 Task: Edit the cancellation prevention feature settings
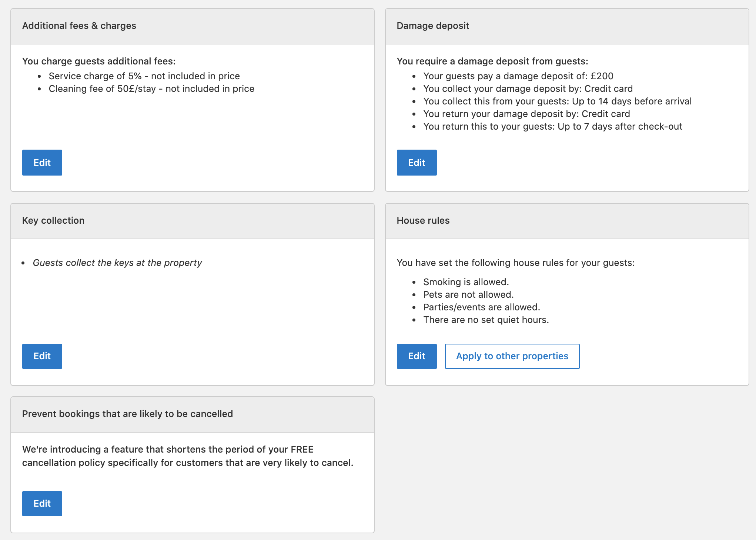(42, 504)
